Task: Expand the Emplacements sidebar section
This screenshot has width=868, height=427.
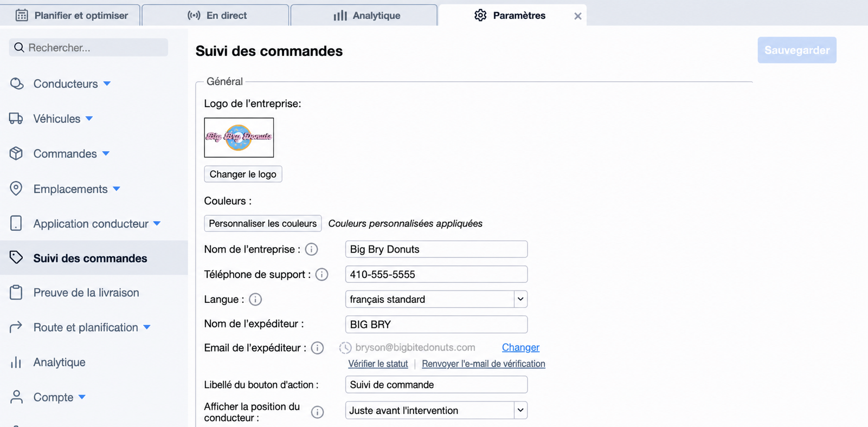Action: point(117,189)
